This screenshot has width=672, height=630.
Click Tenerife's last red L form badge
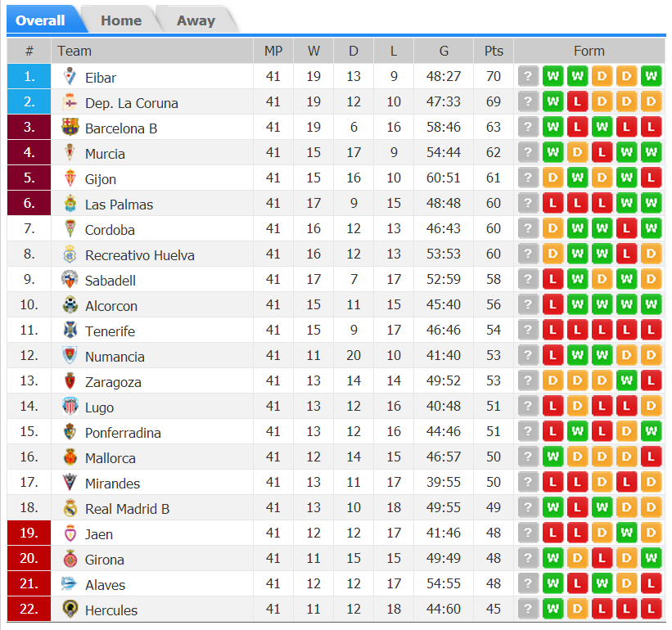(652, 331)
